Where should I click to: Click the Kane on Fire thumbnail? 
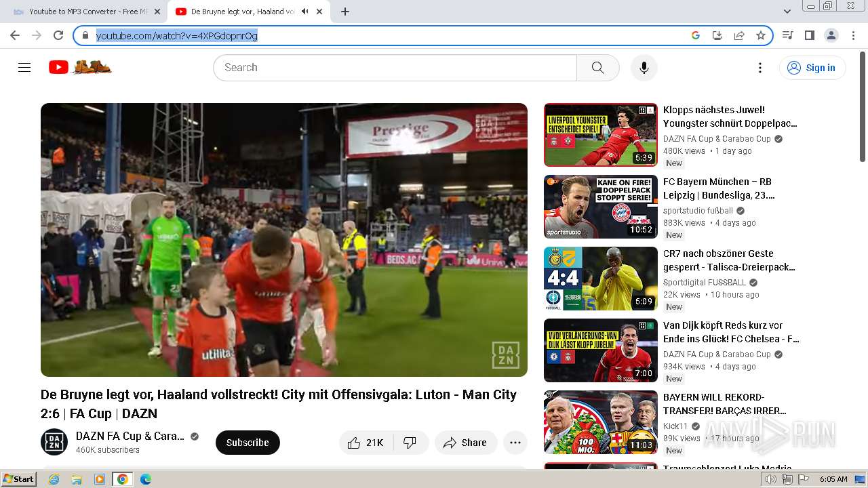[601, 207]
